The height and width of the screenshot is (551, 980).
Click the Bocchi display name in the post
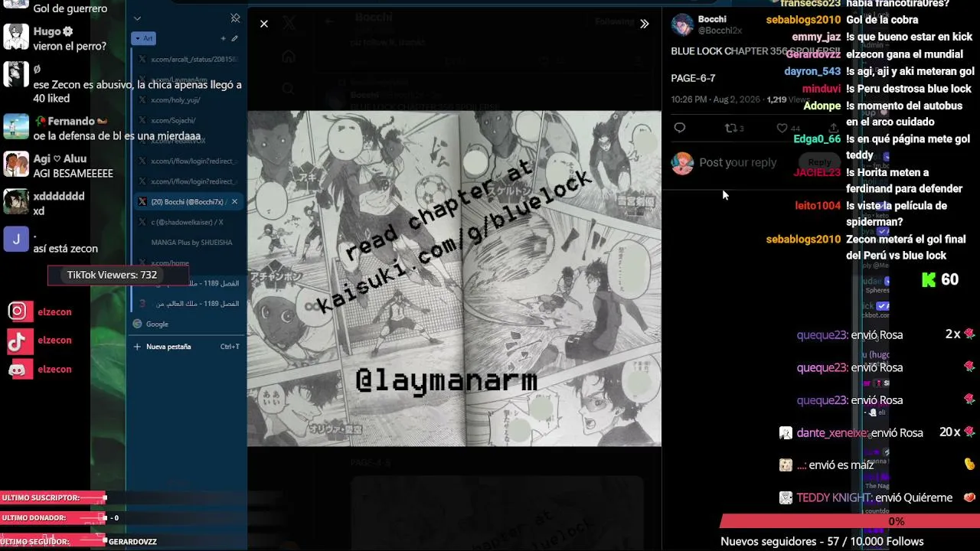click(712, 19)
